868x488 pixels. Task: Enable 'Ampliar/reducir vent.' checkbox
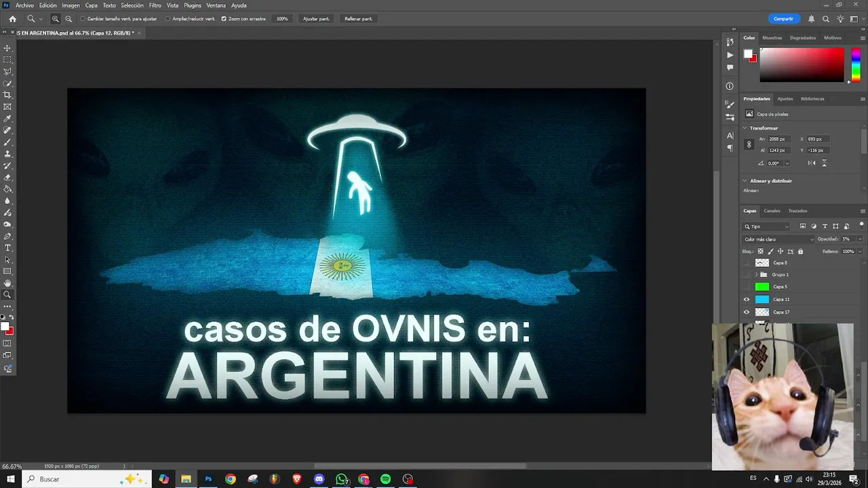click(168, 19)
